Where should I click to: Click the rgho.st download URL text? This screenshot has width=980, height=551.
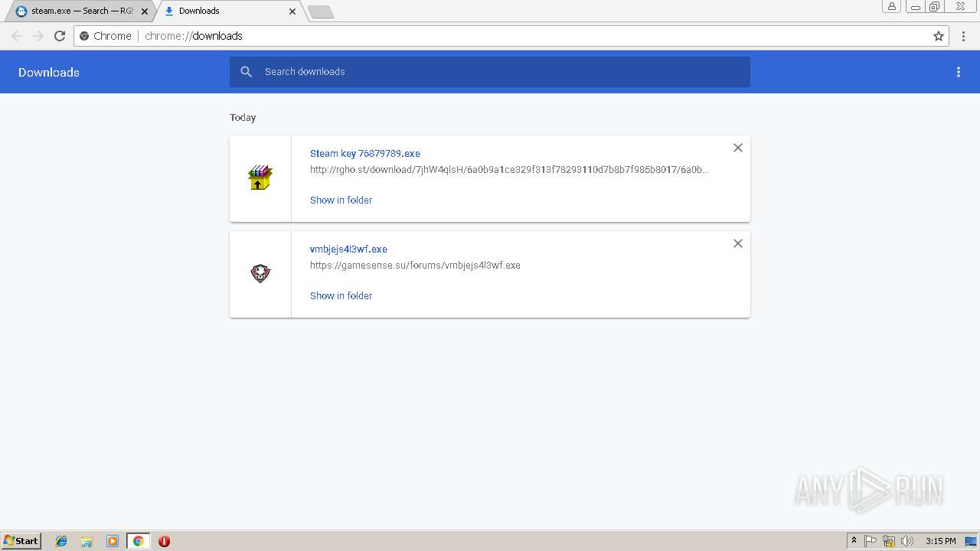509,169
